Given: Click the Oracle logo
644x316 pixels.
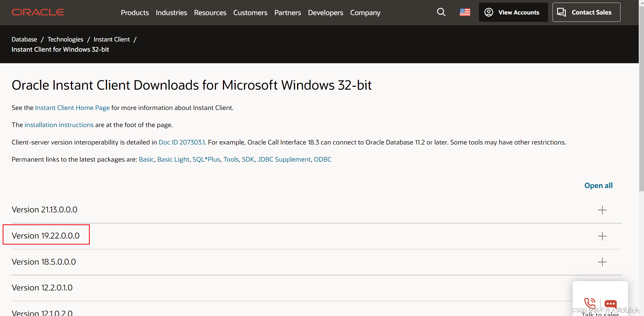Looking at the screenshot, I should point(38,12).
